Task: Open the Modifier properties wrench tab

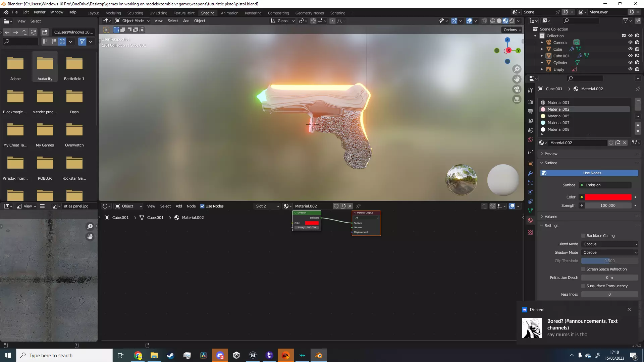Action: pyautogui.click(x=530, y=173)
